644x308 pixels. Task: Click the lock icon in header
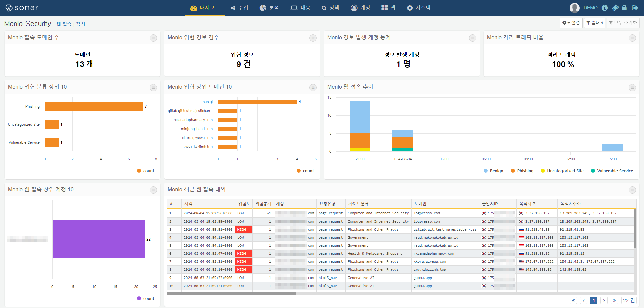[x=624, y=8]
